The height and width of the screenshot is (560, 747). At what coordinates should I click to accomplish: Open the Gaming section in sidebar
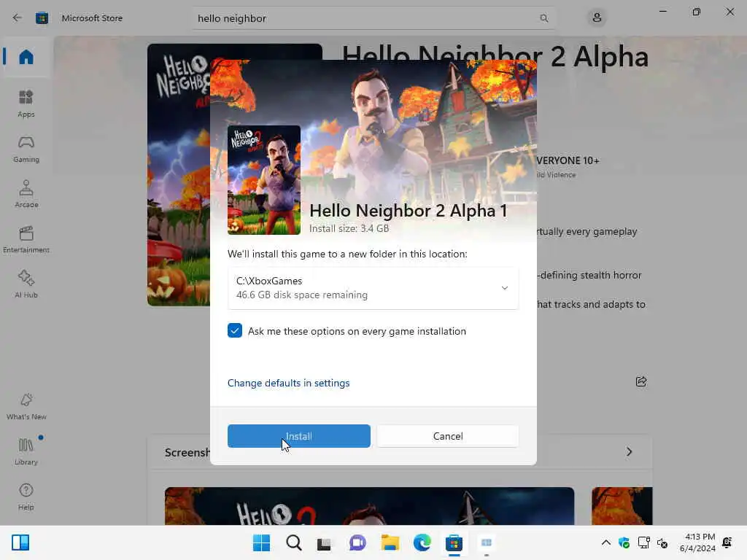click(x=26, y=149)
